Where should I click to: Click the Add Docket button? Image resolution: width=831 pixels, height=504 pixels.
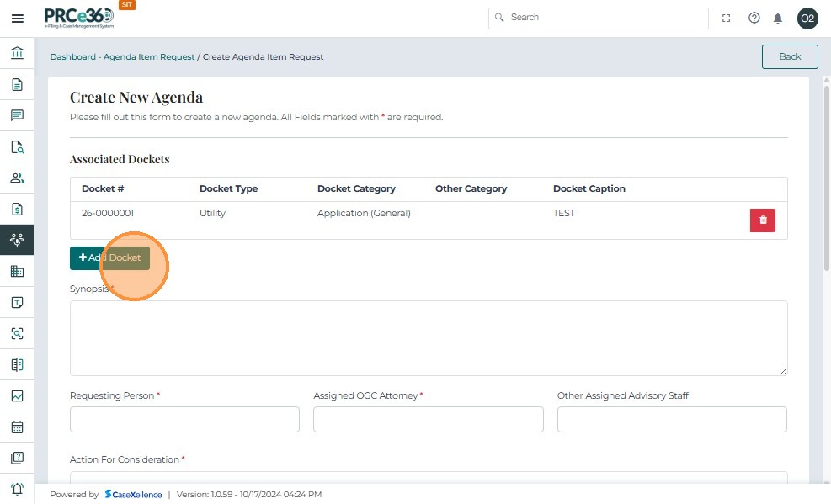pos(109,257)
